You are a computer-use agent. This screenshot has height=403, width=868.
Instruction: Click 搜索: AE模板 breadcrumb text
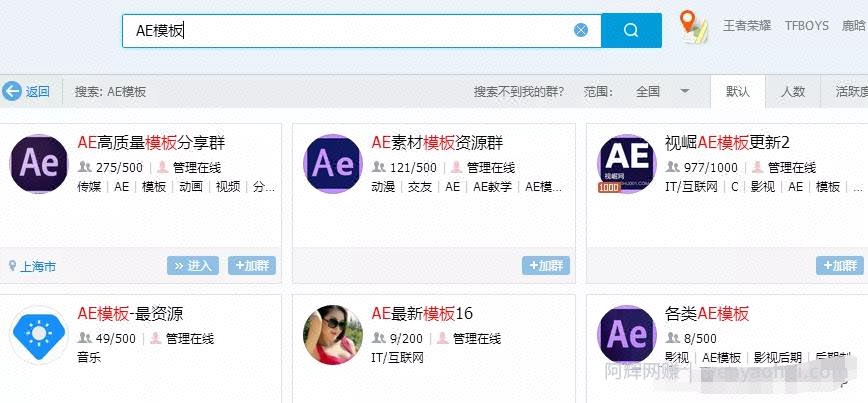(x=110, y=92)
